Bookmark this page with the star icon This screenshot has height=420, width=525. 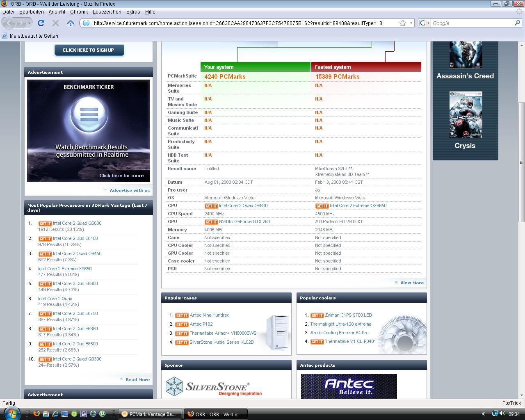coord(403,23)
